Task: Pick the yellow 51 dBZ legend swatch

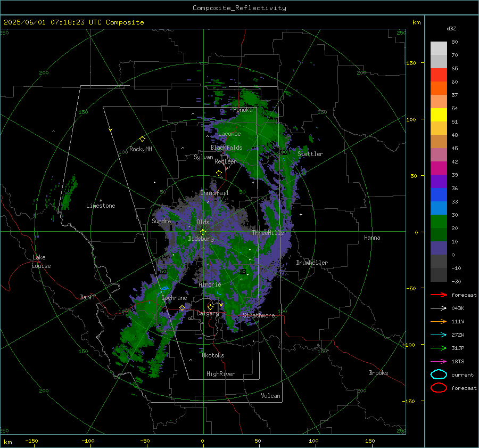Action: [439, 115]
